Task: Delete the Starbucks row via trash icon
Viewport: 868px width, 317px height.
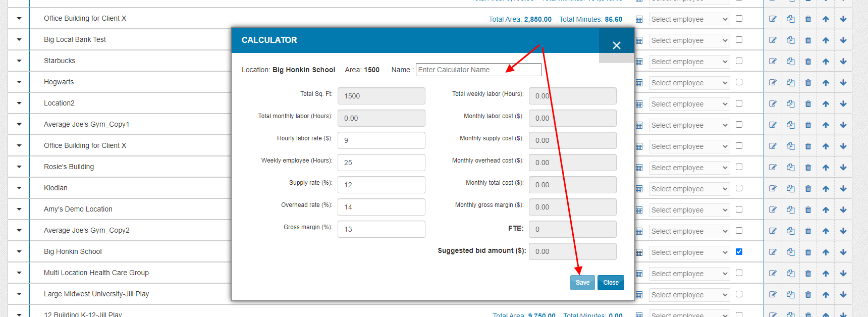Action: [808, 61]
